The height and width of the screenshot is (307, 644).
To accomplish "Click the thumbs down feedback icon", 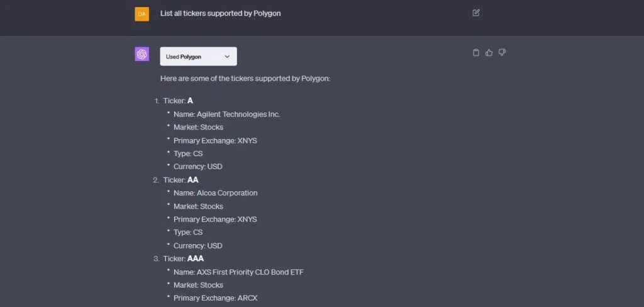I will pyautogui.click(x=502, y=53).
